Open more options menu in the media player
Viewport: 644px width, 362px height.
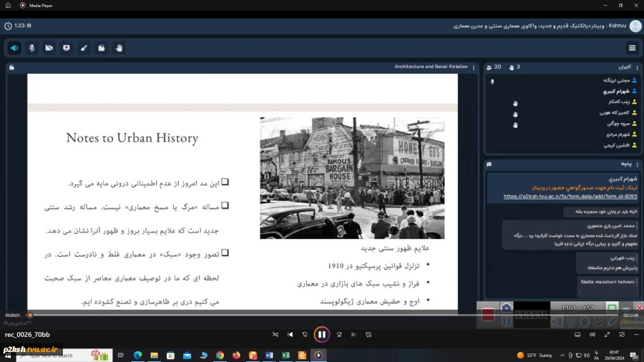pos(636,335)
